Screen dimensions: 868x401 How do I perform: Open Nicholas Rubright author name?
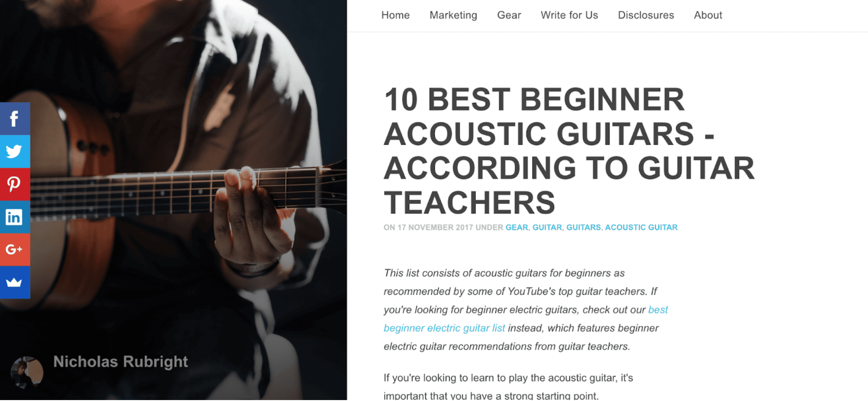point(120,361)
